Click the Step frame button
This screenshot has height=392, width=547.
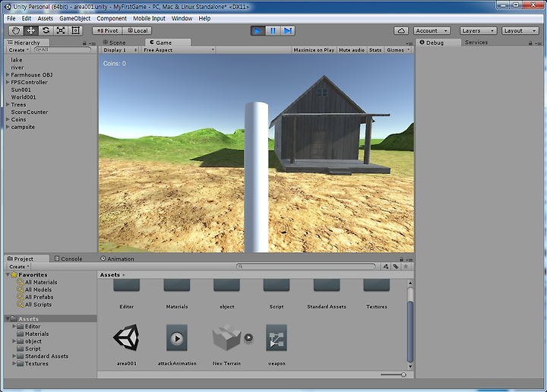(x=288, y=30)
